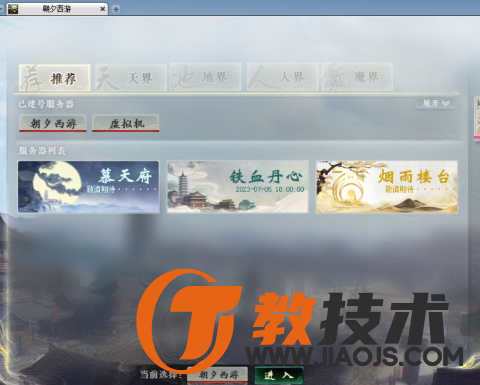Switch to the 人界 tab
The width and height of the screenshot is (480, 385).
(x=282, y=77)
